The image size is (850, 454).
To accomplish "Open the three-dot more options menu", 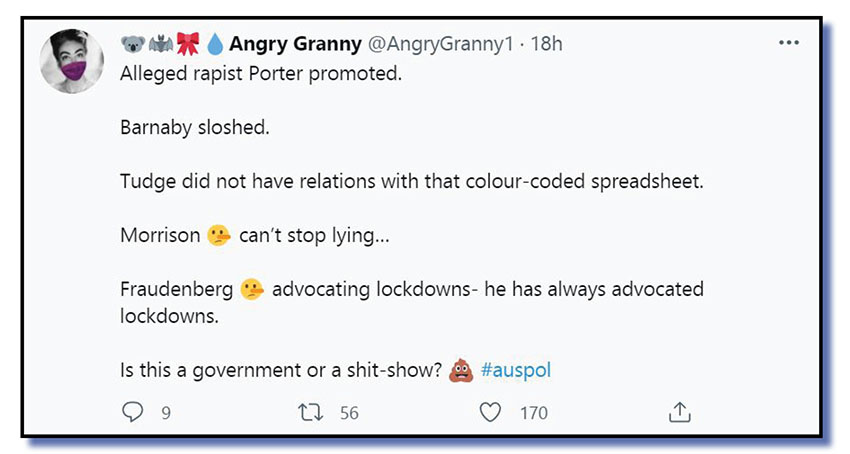I will coord(789,44).
